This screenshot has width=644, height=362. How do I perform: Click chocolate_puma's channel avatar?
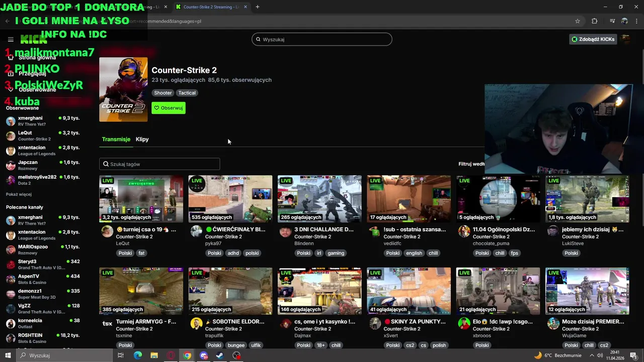[464, 231]
